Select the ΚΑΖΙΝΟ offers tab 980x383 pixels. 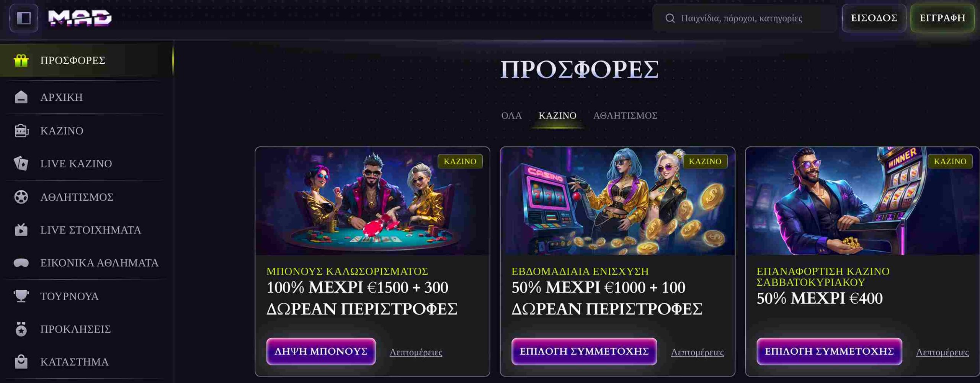(x=557, y=115)
